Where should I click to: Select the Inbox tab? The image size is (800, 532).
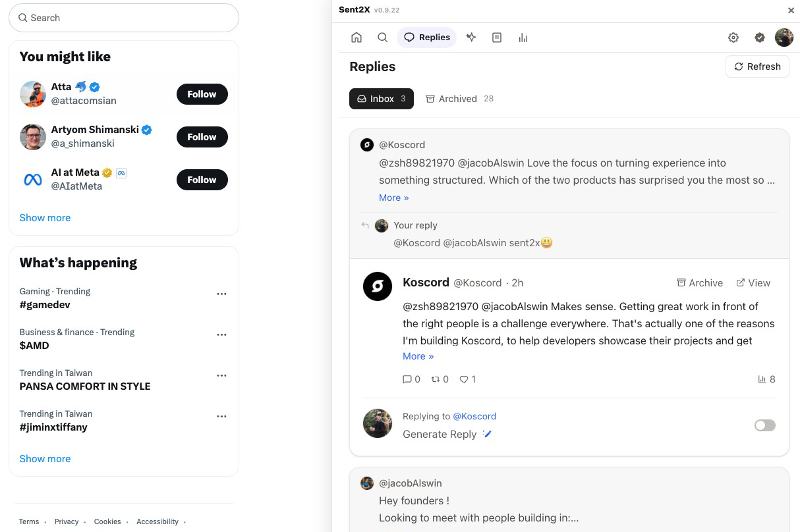[x=382, y=99]
